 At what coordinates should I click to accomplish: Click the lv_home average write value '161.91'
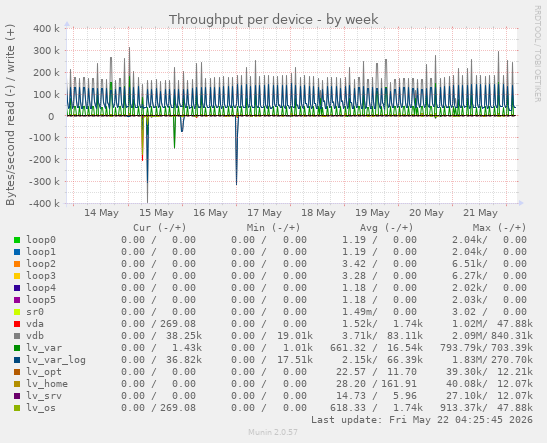399,384
